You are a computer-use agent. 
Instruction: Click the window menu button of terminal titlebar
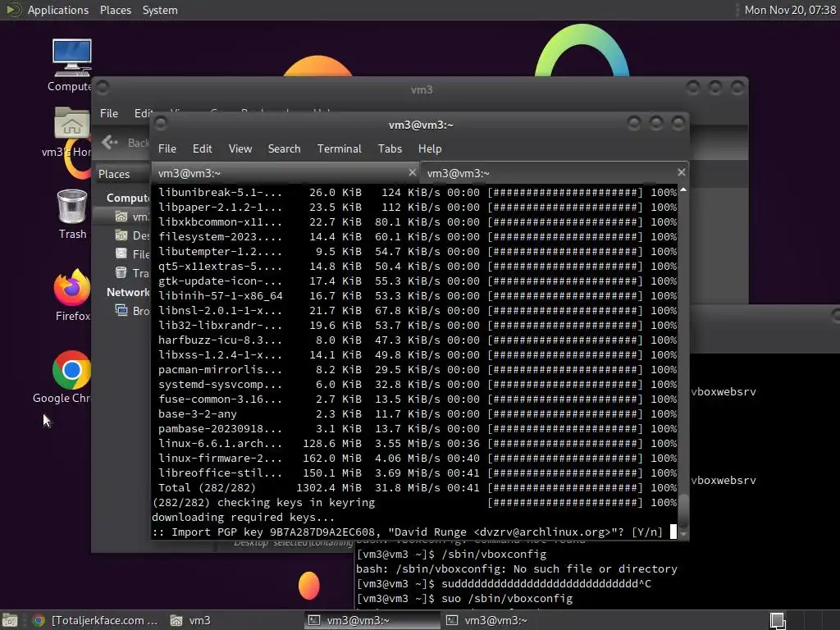tap(160, 125)
